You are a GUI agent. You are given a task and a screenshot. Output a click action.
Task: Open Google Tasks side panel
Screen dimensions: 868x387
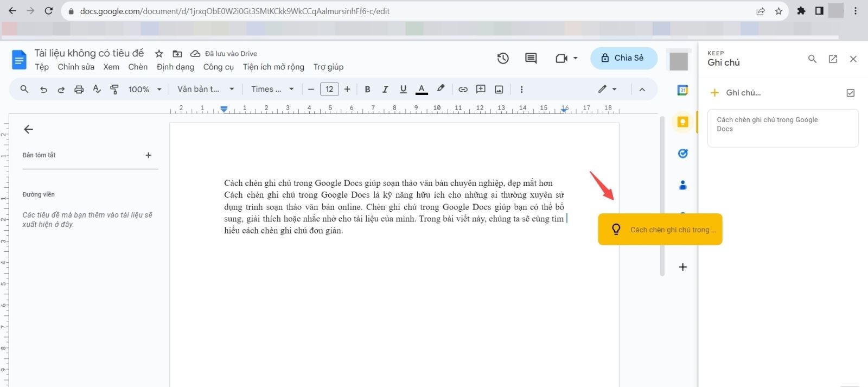click(x=683, y=154)
